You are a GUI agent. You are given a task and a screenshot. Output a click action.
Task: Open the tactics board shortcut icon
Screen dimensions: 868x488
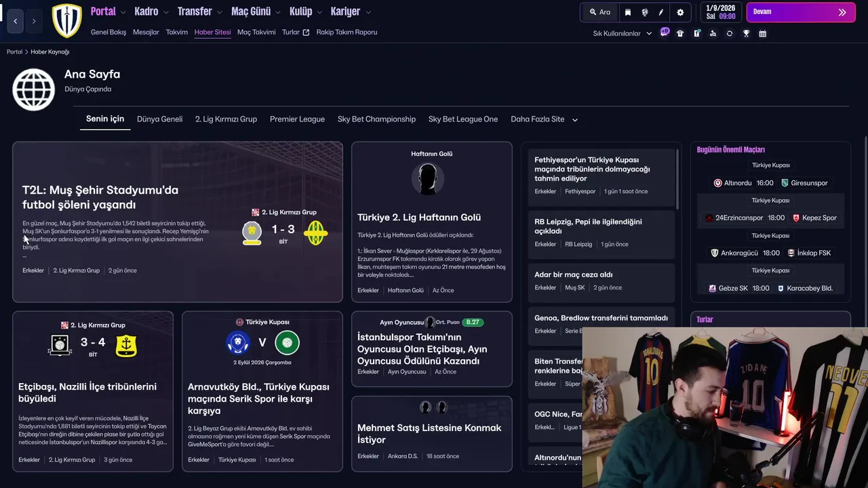click(x=696, y=33)
